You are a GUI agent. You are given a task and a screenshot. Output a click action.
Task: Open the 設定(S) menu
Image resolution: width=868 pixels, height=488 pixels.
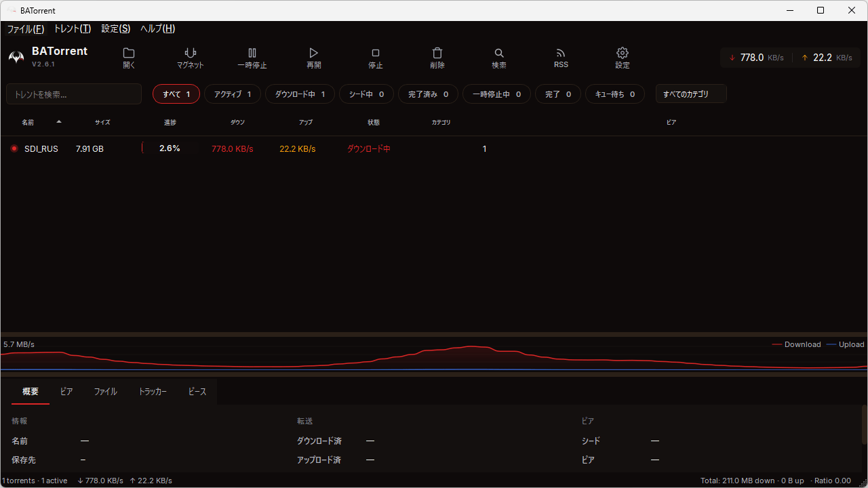(x=115, y=28)
